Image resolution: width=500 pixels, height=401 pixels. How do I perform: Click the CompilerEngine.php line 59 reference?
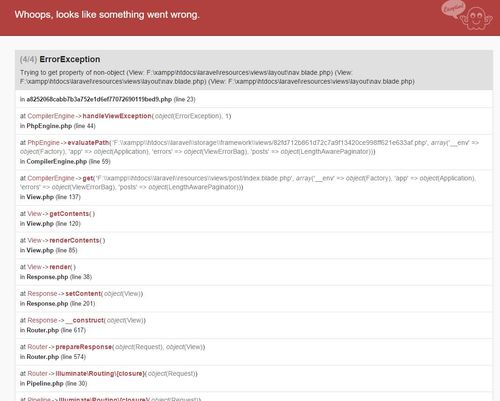pos(65,162)
